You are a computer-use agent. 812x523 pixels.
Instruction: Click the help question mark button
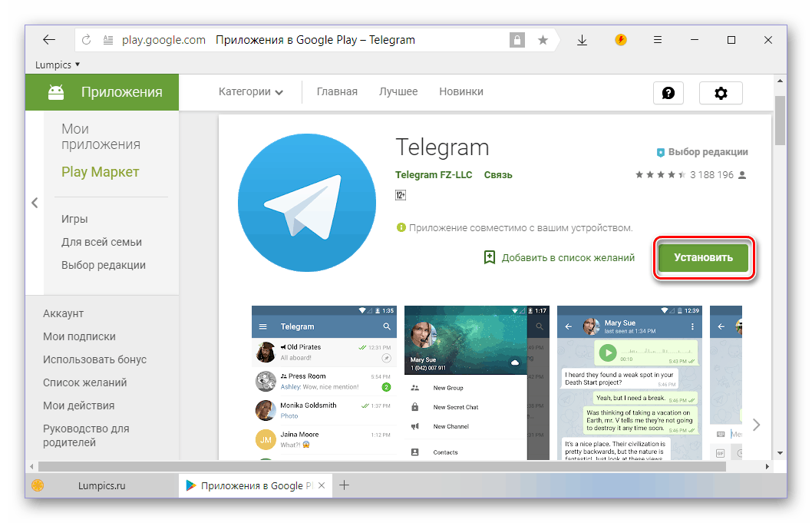(x=668, y=93)
